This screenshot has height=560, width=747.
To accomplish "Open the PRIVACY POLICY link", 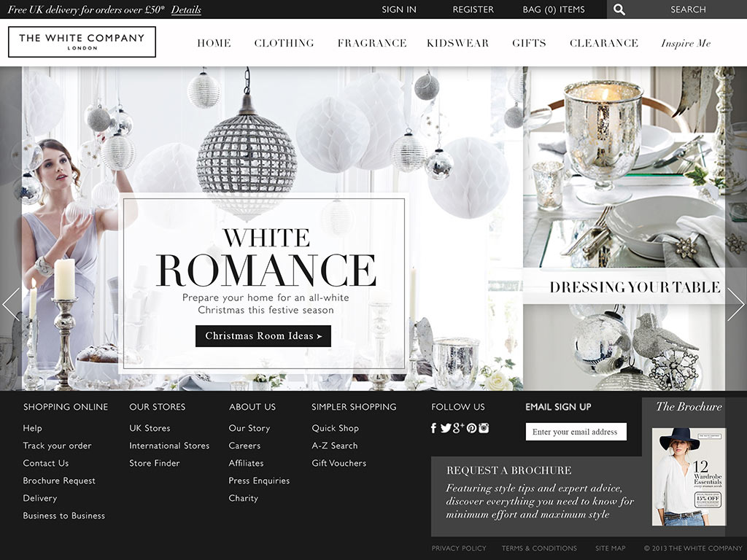I will [x=459, y=548].
